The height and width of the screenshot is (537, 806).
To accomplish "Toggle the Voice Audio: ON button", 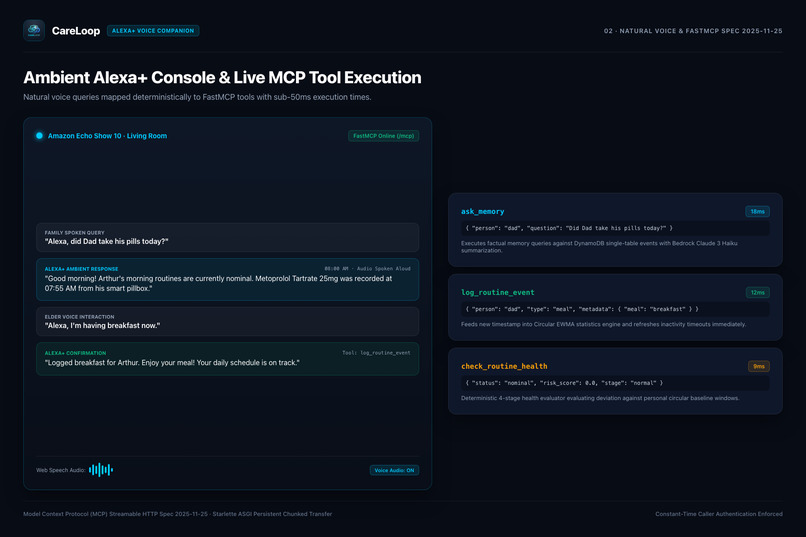I will click(394, 470).
